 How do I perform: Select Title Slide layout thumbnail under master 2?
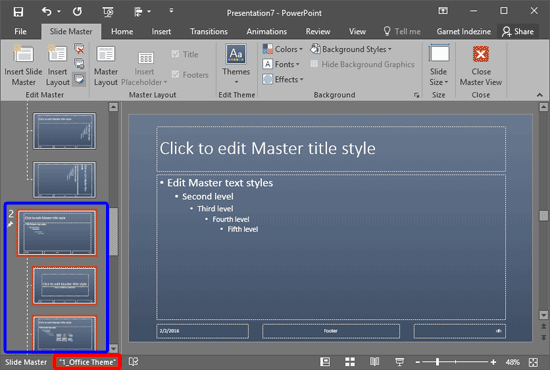point(64,285)
